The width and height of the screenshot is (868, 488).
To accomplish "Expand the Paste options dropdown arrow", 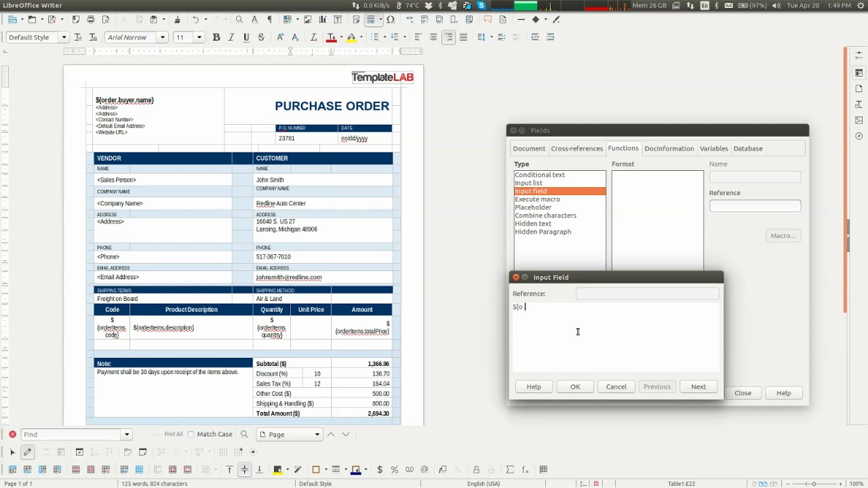I will tap(163, 20).
